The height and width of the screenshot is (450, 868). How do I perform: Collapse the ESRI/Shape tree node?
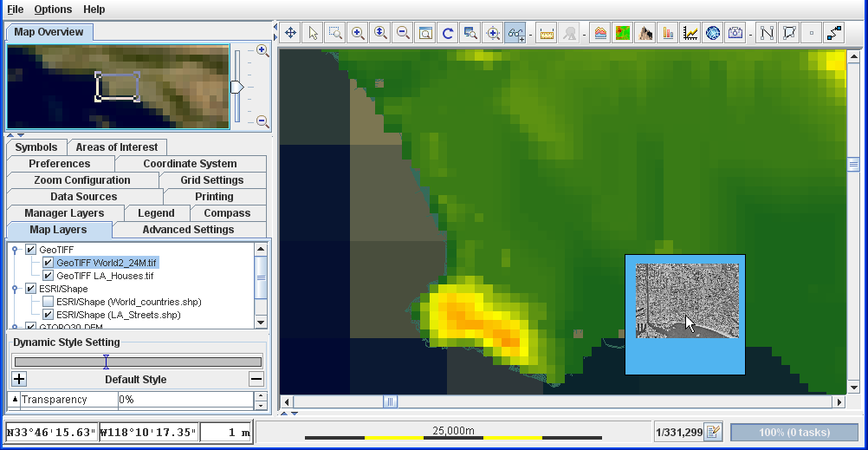click(16, 289)
